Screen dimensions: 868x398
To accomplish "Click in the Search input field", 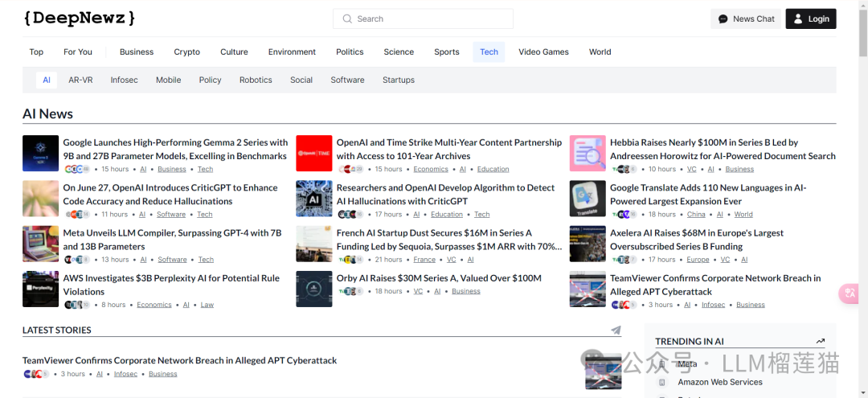I will tap(423, 18).
